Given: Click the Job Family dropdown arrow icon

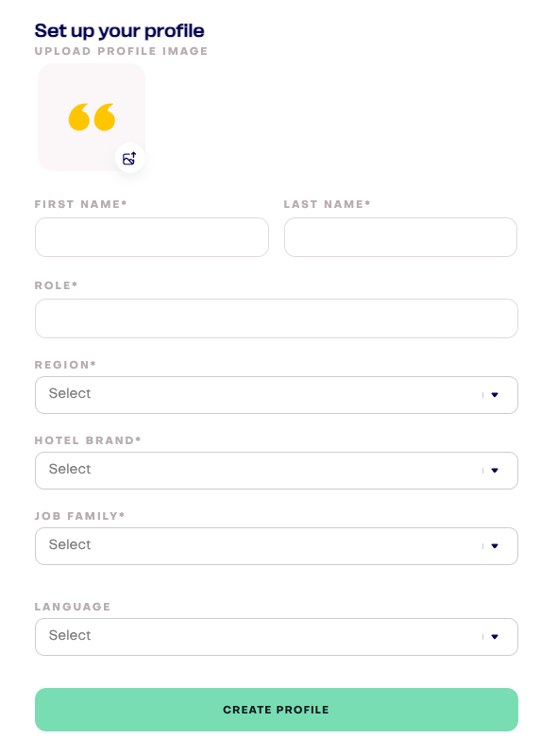Looking at the screenshot, I should 495,546.
